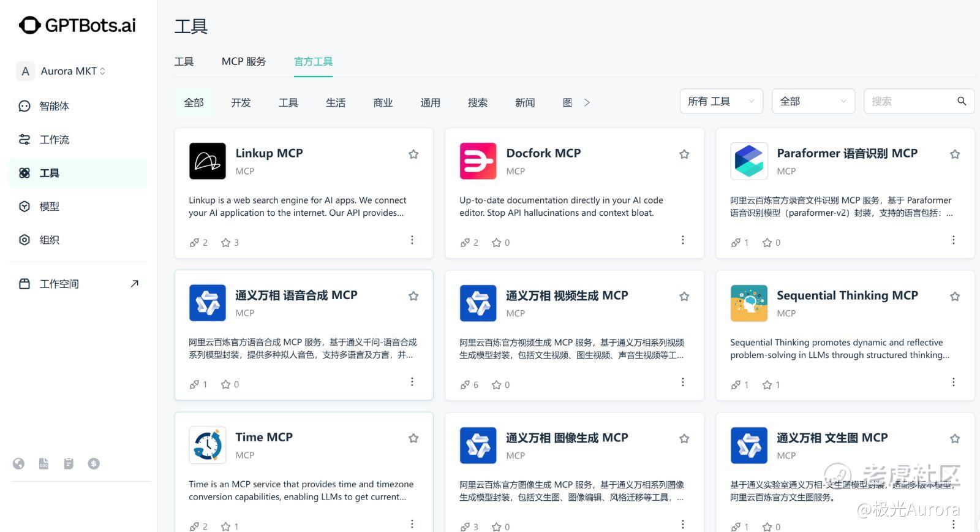Open the 组织 section in the sidebar

(77, 240)
